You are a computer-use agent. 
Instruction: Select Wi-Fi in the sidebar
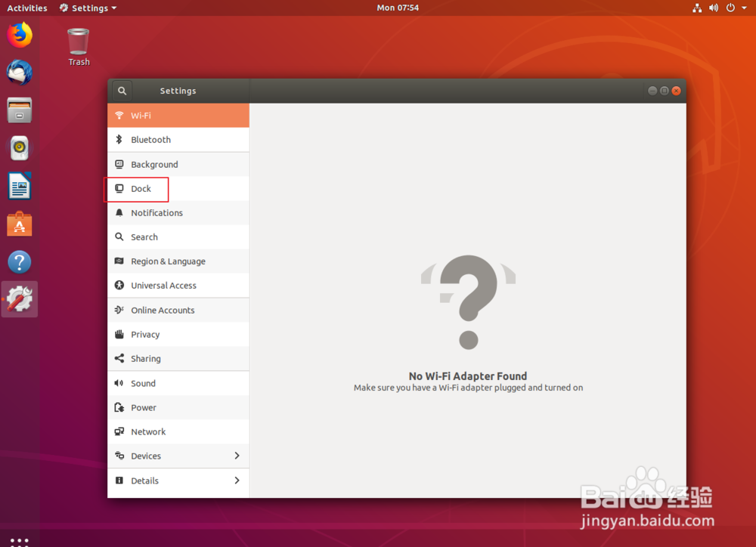[x=178, y=115]
